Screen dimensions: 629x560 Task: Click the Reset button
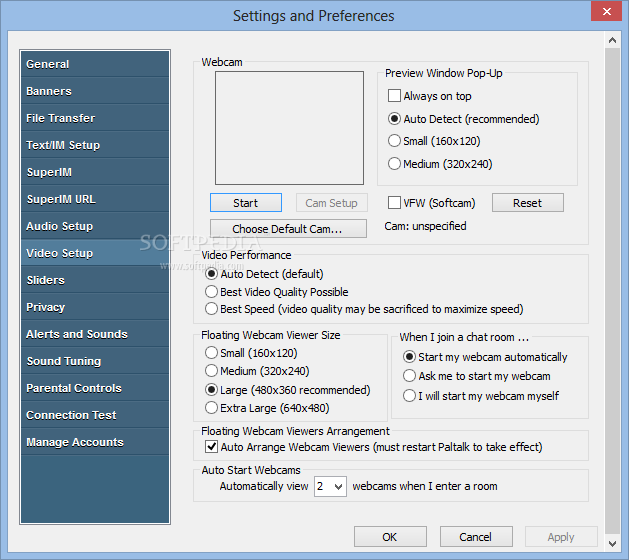pos(528,203)
